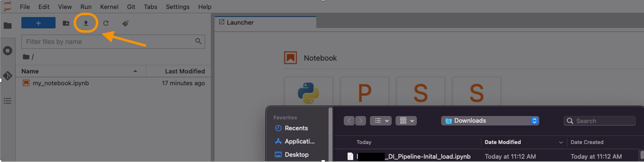This screenshot has width=644, height=162.
Task: Launch the notebook card labeled P
Action: point(364,92)
